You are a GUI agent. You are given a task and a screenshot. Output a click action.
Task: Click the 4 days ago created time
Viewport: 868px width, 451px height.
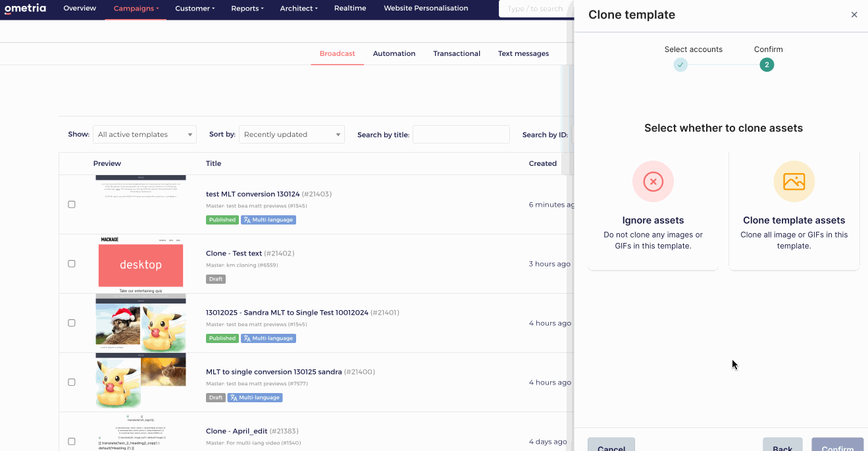(548, 442)
